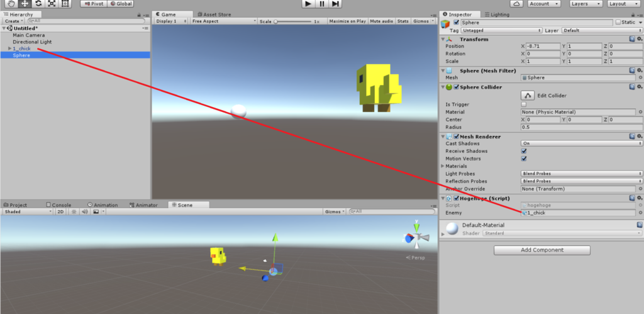Collapse the Transform component

pyautogui.click(x=443, y=40)
